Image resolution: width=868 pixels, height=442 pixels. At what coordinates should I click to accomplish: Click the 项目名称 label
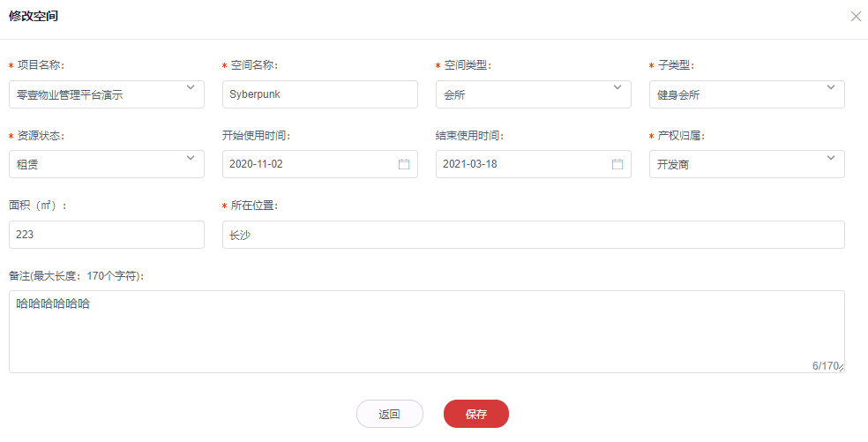41,65
